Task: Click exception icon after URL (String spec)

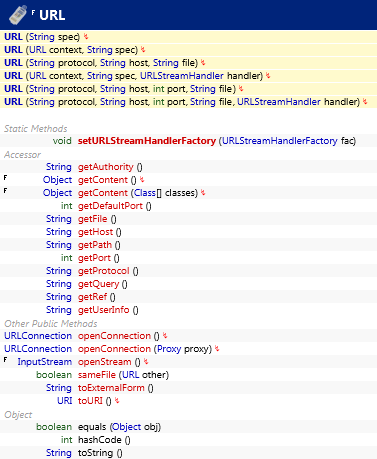Action: click(86, 36)
